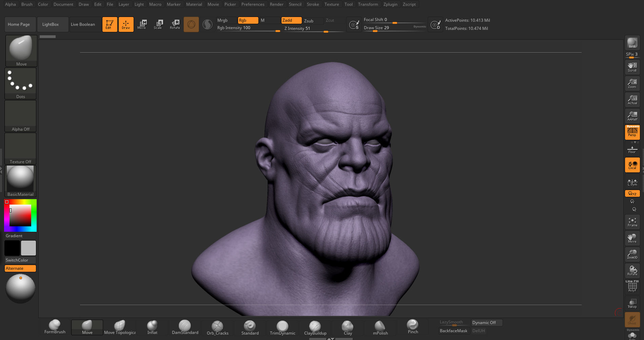Viewport: 644px width, 340px height.
Task: Click the Frame mesh icon
Action: [632, 222]
